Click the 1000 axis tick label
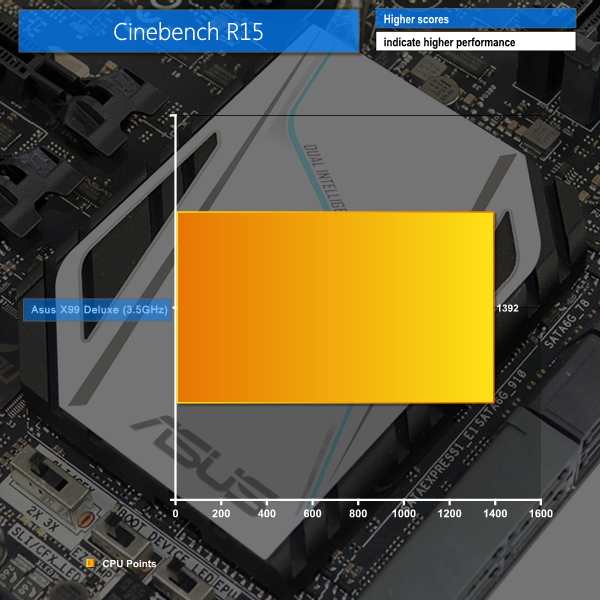The width and height of the screenshot is (600, 600). [404, 514]
